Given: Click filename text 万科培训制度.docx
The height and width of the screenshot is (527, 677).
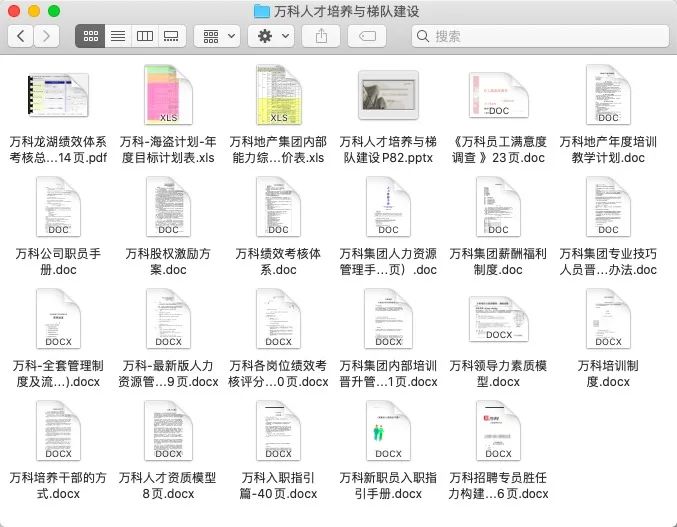Looking at the screenshot, I should (x=608, y=373).
